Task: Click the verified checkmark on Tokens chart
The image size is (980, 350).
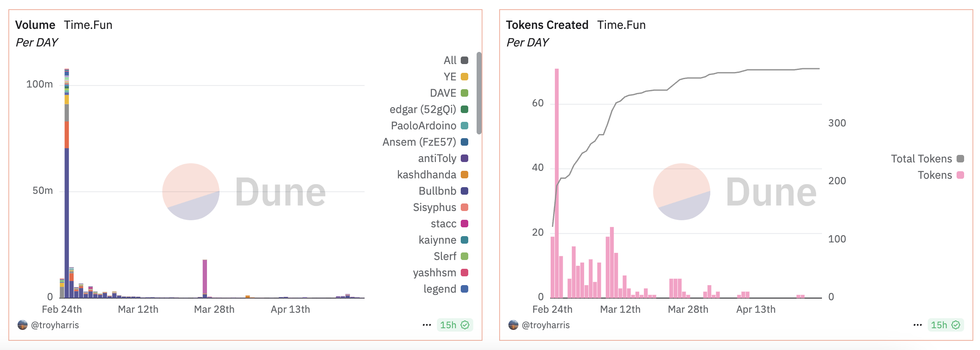Action: point(956,325)
